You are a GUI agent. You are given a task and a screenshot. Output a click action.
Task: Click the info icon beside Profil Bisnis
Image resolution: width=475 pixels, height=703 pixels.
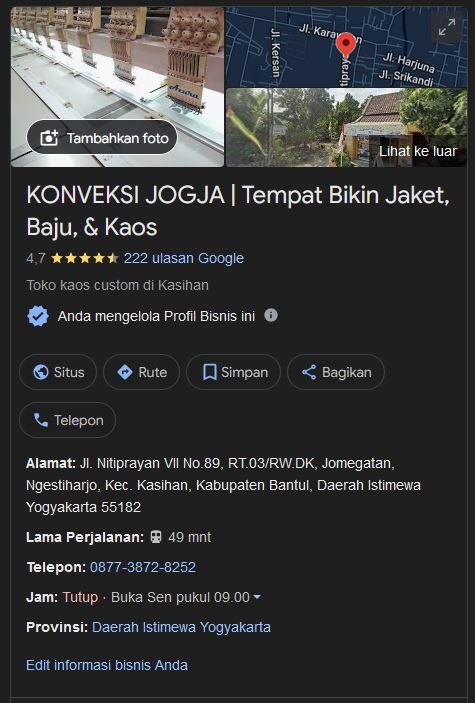pos(270,315)
